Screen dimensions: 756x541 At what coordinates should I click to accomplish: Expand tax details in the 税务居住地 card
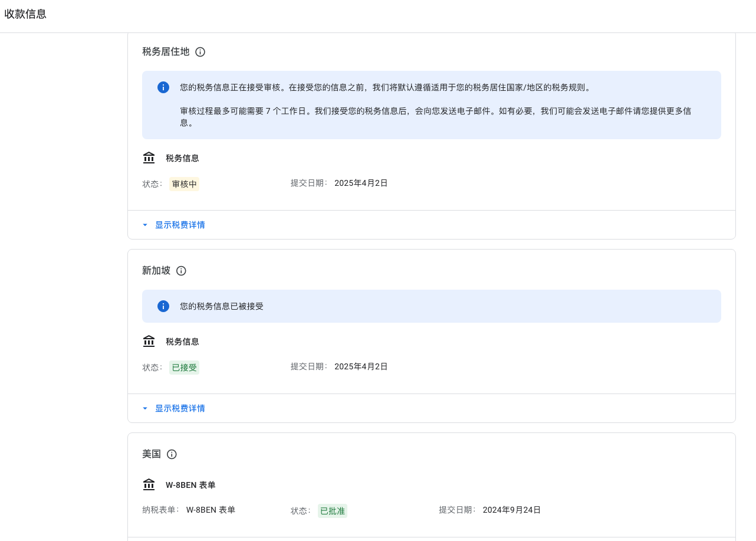(x=180, y=225)
